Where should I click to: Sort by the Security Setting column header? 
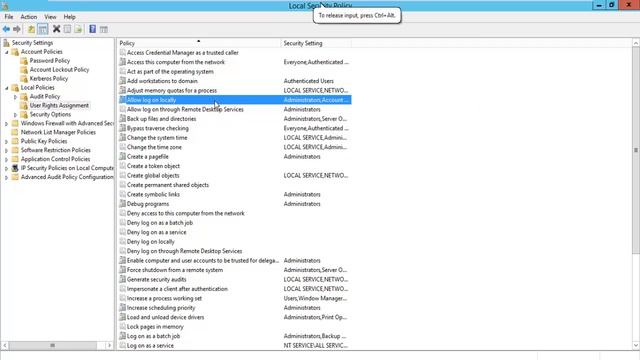316,43
